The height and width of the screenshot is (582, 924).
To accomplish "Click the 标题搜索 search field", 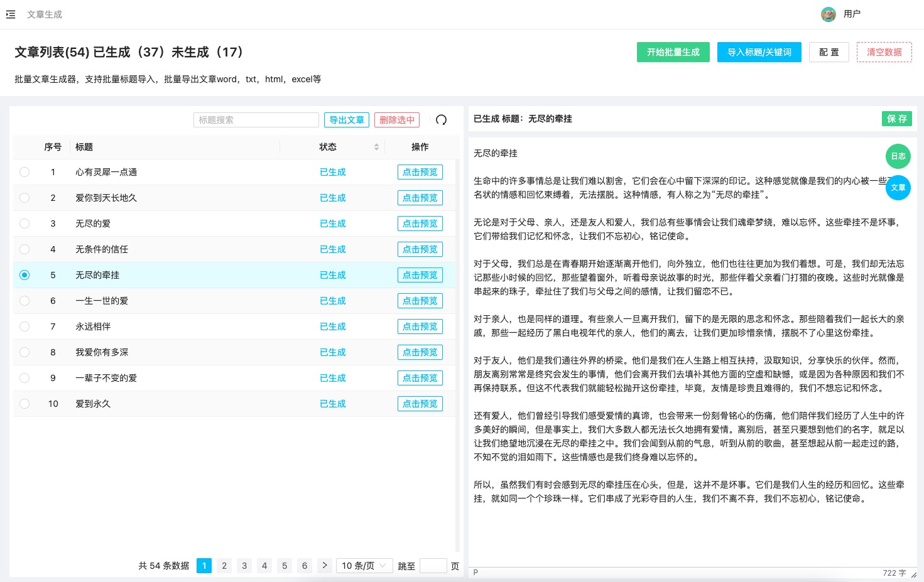I will (x=256, y=120).
